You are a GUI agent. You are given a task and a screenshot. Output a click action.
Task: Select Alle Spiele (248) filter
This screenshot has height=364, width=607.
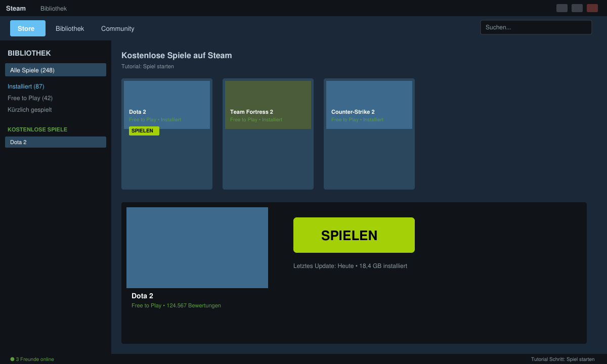56,70
